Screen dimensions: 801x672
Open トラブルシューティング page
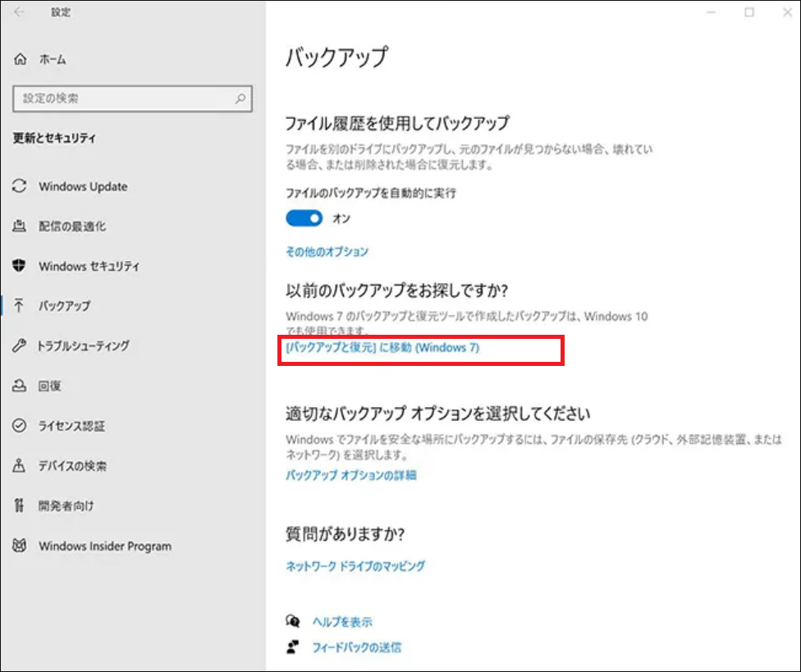pos(84,345)
